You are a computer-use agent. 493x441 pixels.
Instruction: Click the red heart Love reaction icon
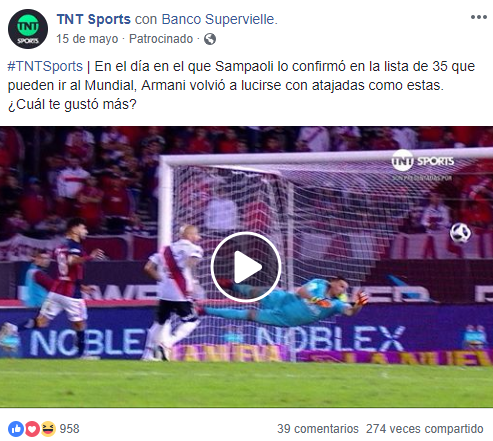[32, 429]
